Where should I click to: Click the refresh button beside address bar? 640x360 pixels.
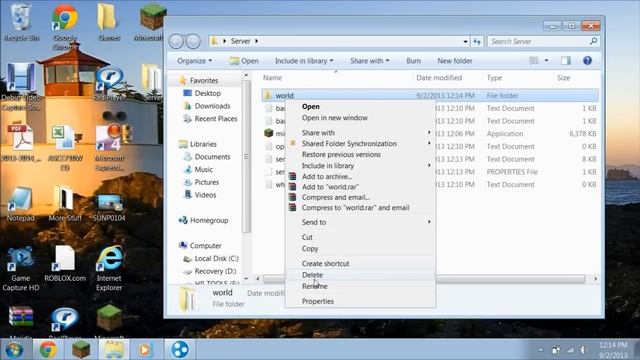477,41
